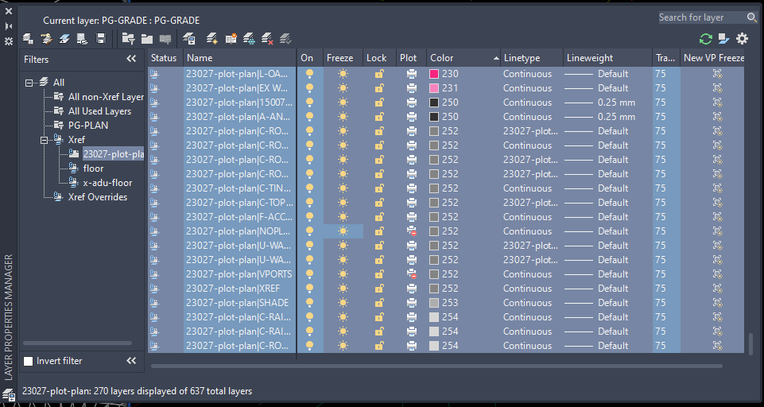Click the table icon with orange badge
The height and width of the screenshot is (407, 764).
[x=230, y=39]
